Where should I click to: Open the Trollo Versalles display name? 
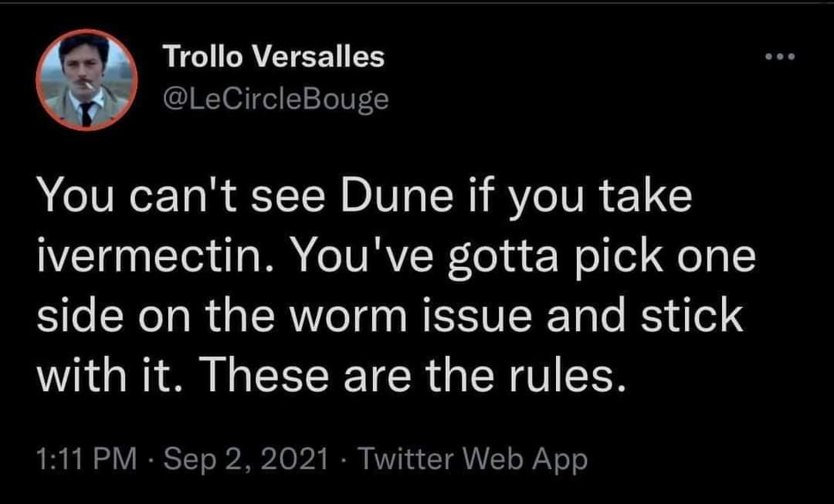[x=273, y=56]
